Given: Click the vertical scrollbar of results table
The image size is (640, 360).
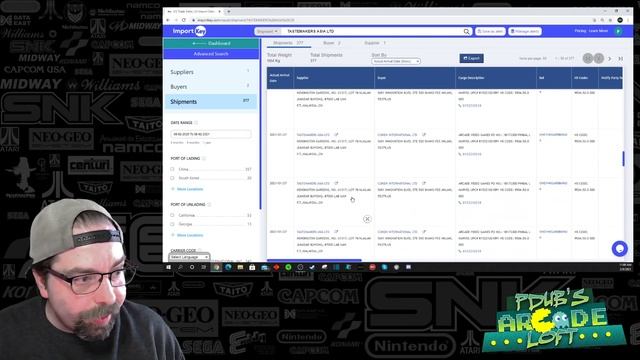Looking at the screenshot, I should pos(623,158).
